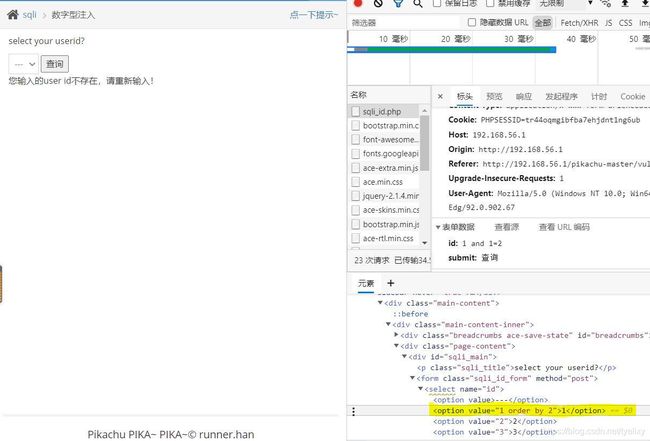
Task: Select the highlighted option value "1 order by 2"
Action: tap(519, 411)
